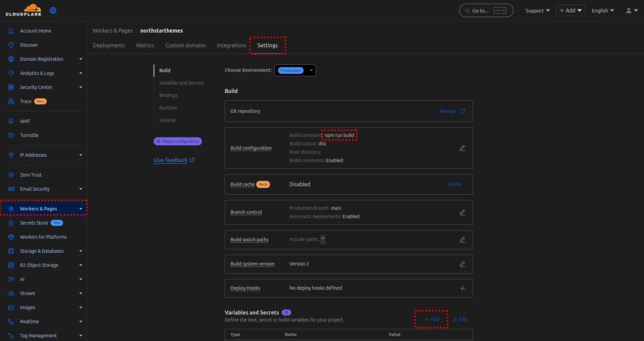
Task: Click the Secrets Store lock icon
Action: [11, 223]
